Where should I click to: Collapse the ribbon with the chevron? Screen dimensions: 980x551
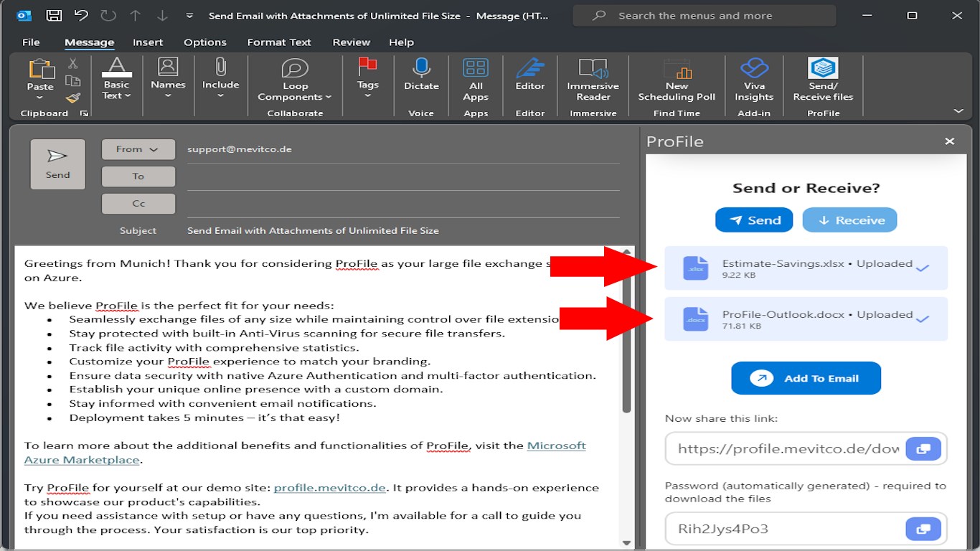click(958, 110)
